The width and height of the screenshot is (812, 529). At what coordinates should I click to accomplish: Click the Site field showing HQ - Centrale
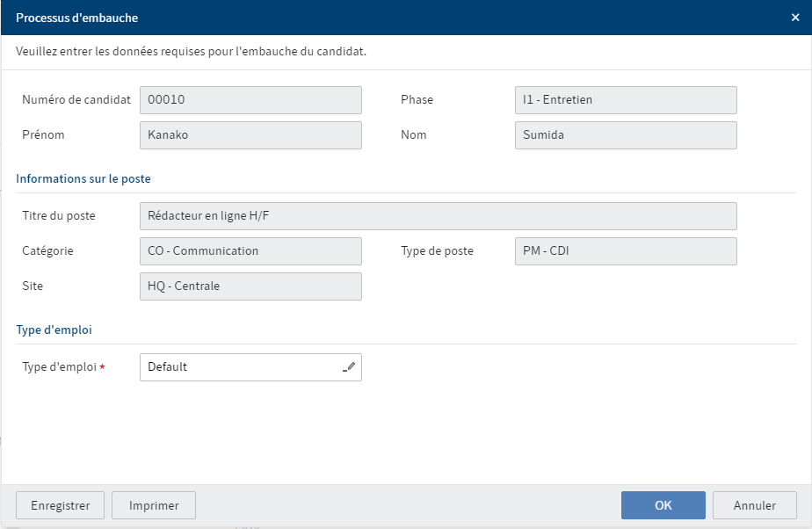(250, 286)
